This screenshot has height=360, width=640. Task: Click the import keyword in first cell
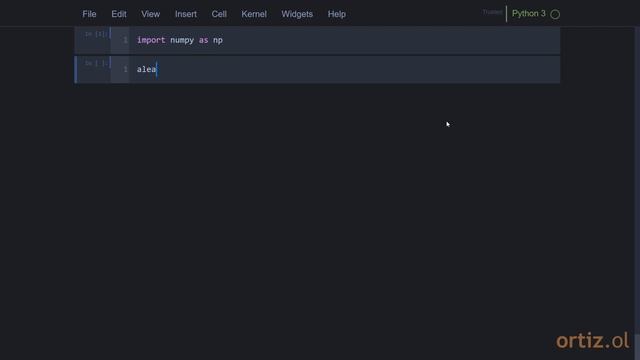tap(151, 40)
